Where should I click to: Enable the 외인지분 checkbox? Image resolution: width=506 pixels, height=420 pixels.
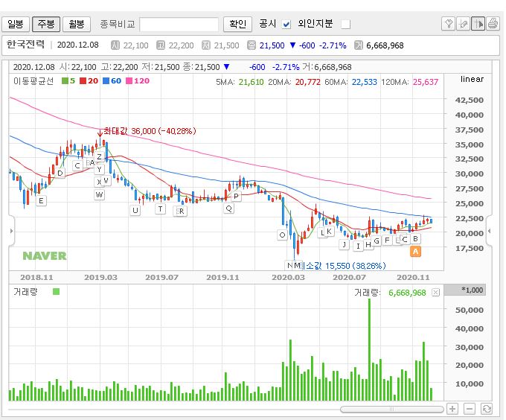(345, 25)
